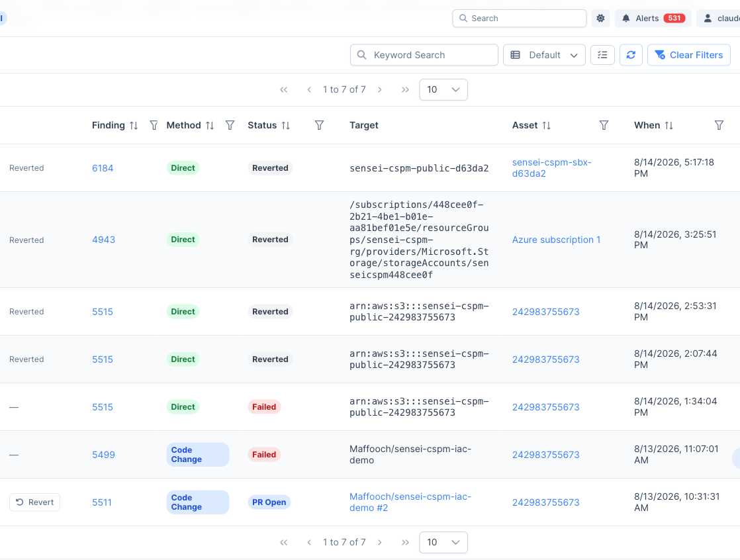The image size is (740, 560).
Task: Select target sensei-cspm-public-d63da2 text
Action: click(418, 168)
